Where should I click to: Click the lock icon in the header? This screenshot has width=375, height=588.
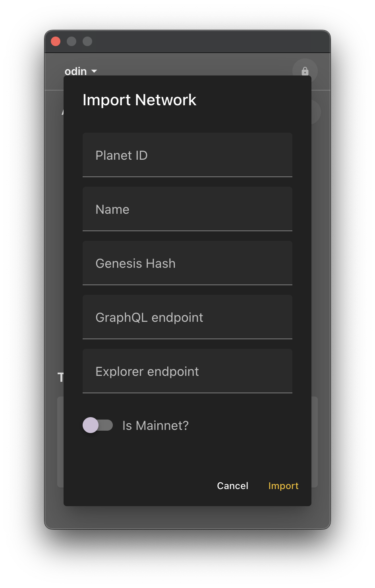305,71
